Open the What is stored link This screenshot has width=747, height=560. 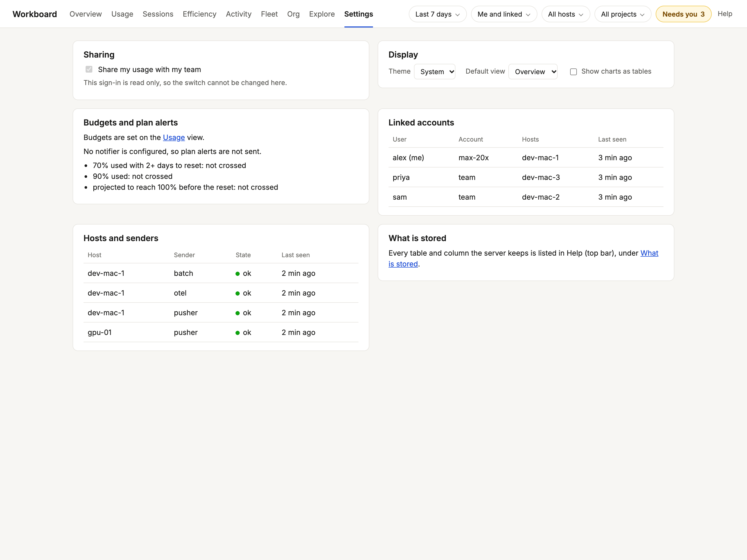(x=523, y=258)
